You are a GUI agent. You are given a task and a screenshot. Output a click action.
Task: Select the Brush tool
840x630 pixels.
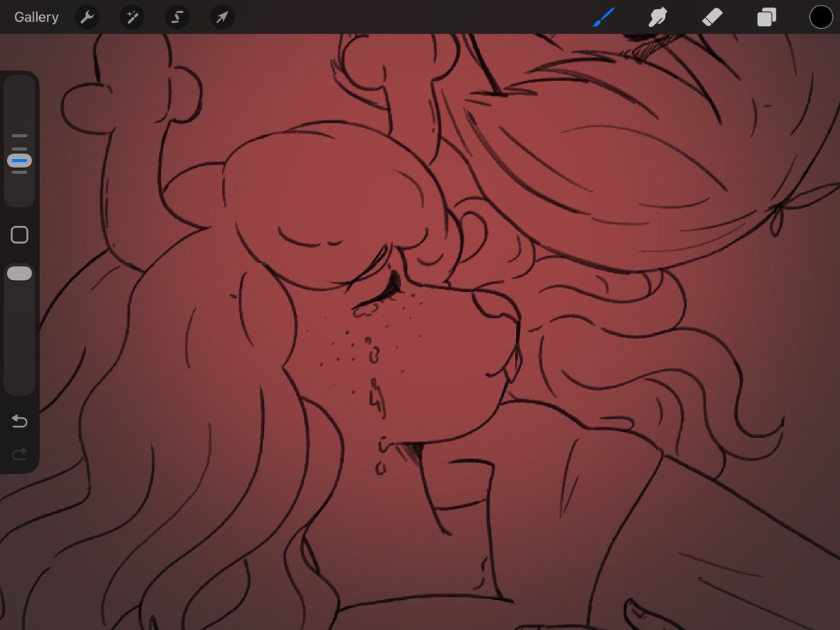click(x=603, y=17)
